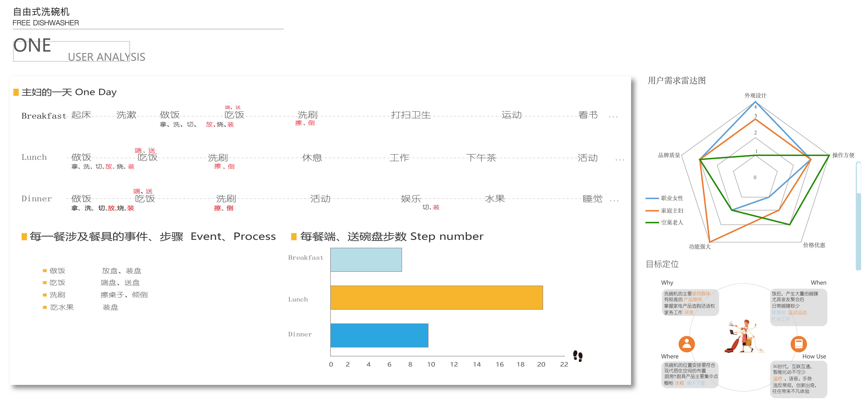Click the 下午茶 item in Lunch timeline
The width and height of the screenshot is (868, 406).
481,158
